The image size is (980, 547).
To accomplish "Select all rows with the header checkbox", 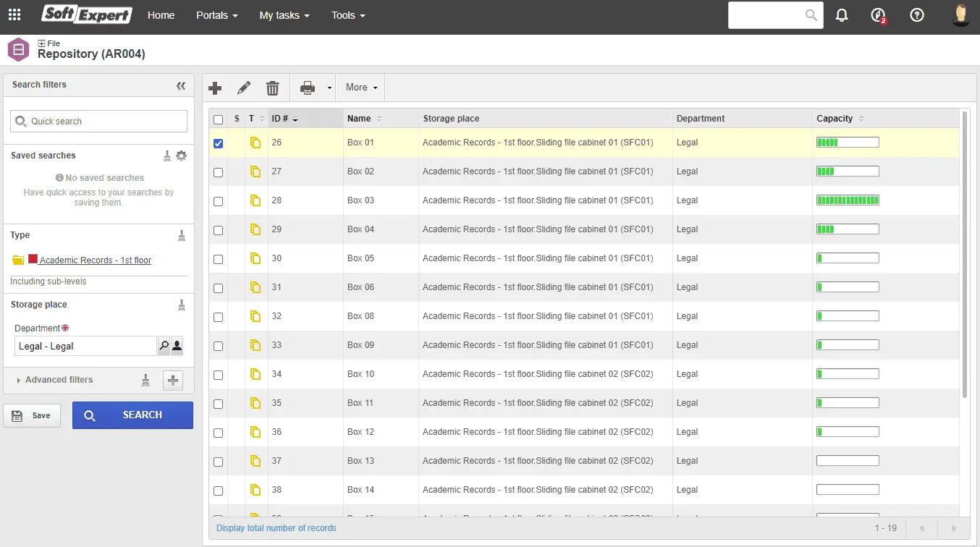I will 218,119.
